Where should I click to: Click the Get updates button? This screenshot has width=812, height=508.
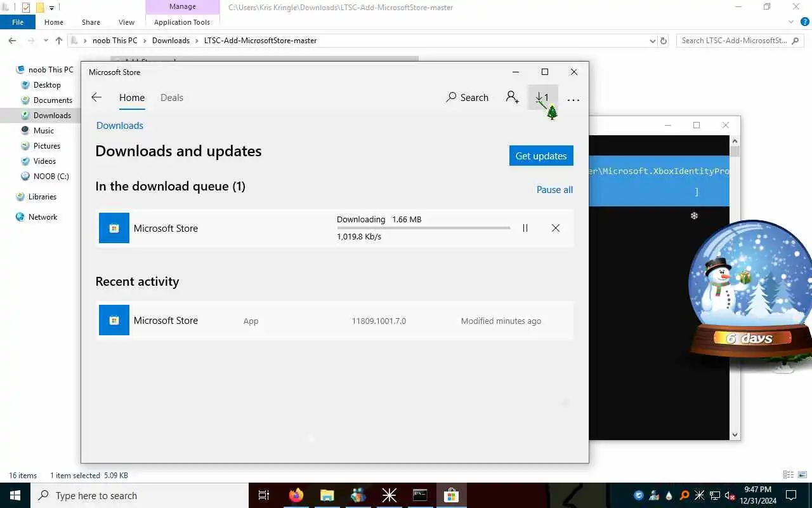[541, 156]
